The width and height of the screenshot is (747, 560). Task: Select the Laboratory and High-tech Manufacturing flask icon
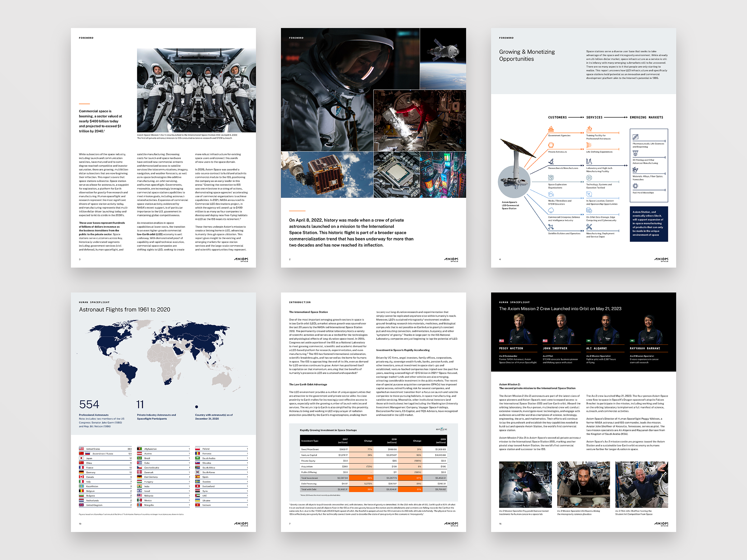(x=589, y=163)
